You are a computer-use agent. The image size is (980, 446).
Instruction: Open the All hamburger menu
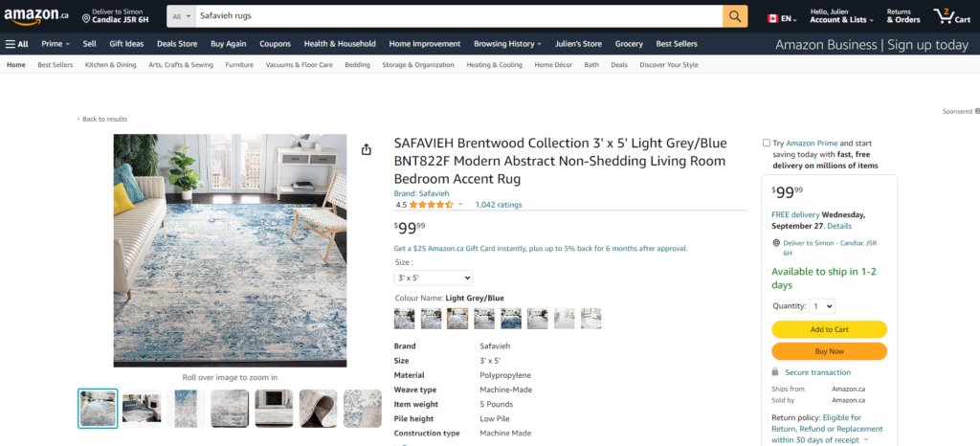coord(17,44)
